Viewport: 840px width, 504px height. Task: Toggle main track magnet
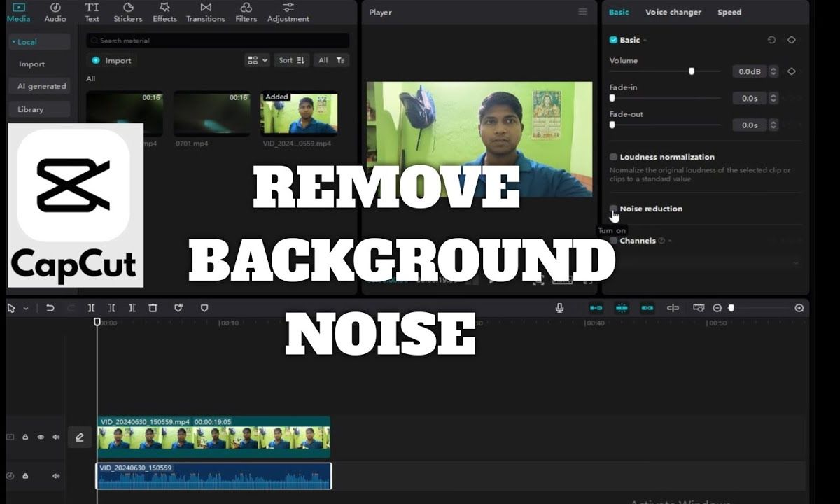click(x=596, y=308)
